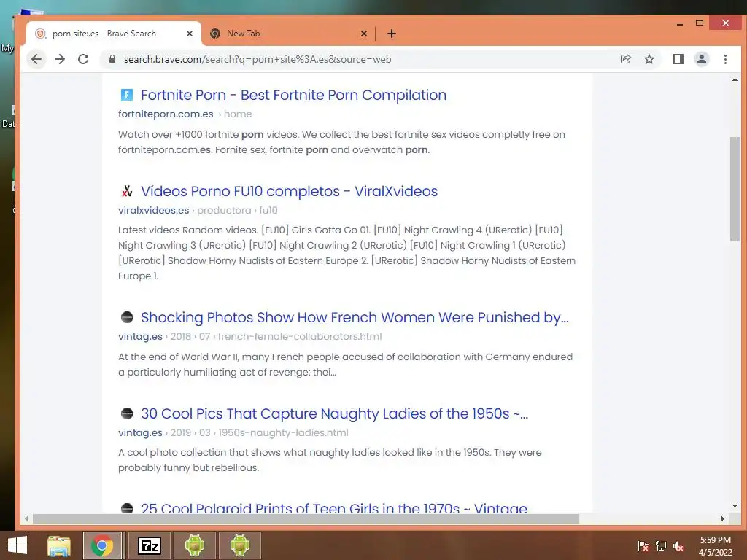This screenshot has width=747, height=560.
Task: Maximize the Chrome window
Action: [x=700, y=23]
